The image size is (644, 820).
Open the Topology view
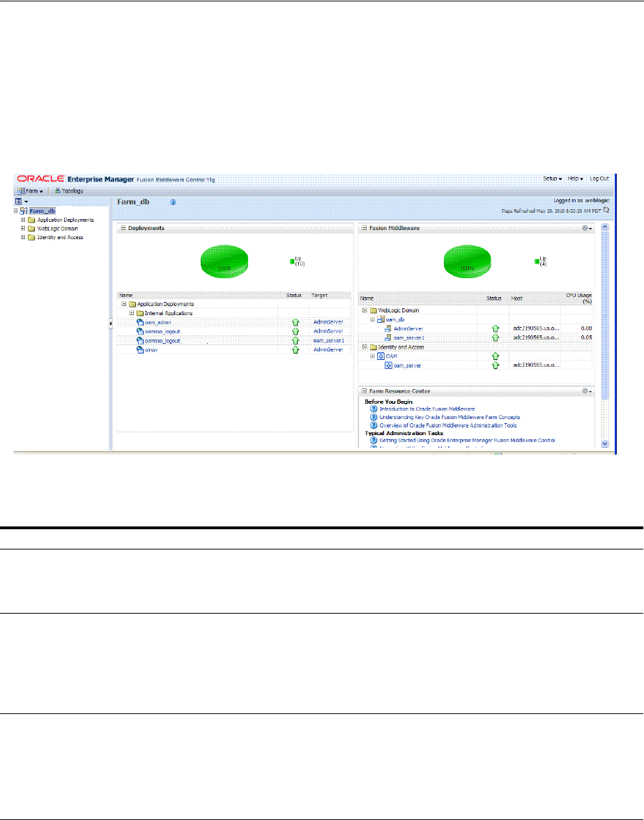click(69, 191)
